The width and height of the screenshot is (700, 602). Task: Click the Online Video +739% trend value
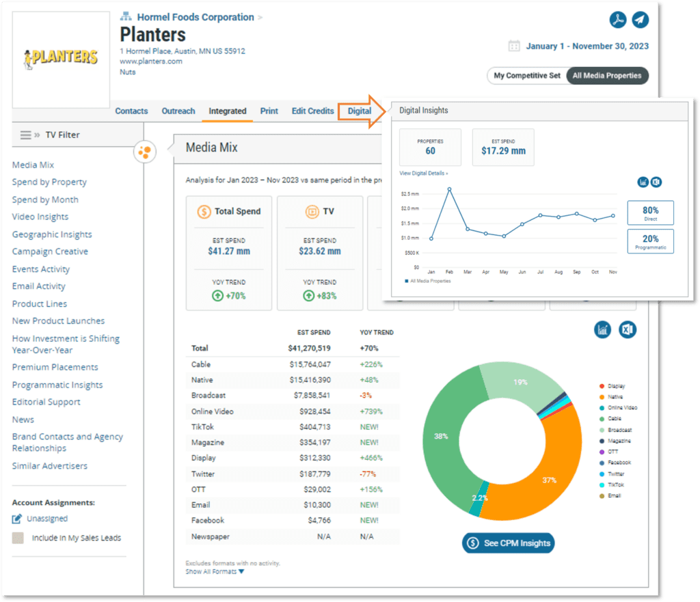point(371,411)
